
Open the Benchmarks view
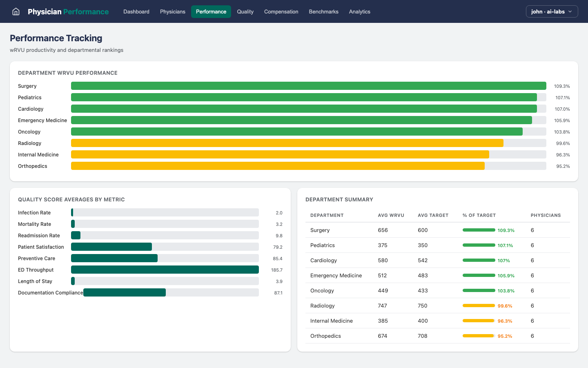(x=323, y=11)
